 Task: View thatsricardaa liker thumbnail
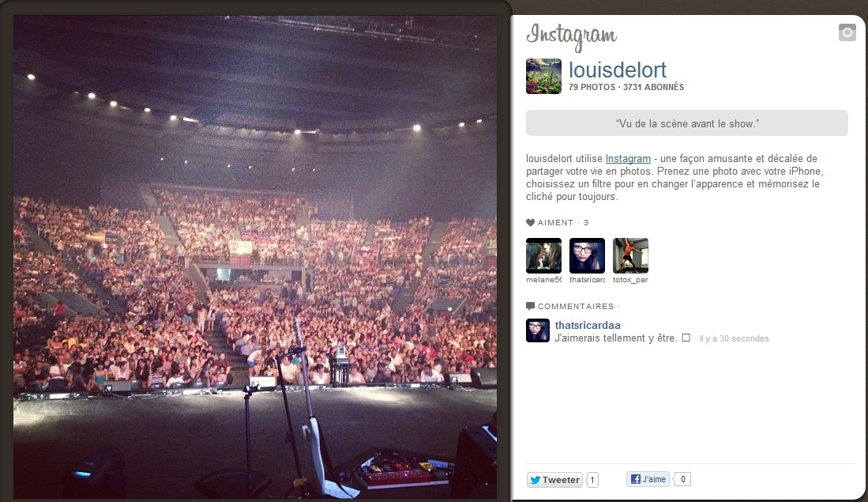pyautogui.click(x=587, y=255)
